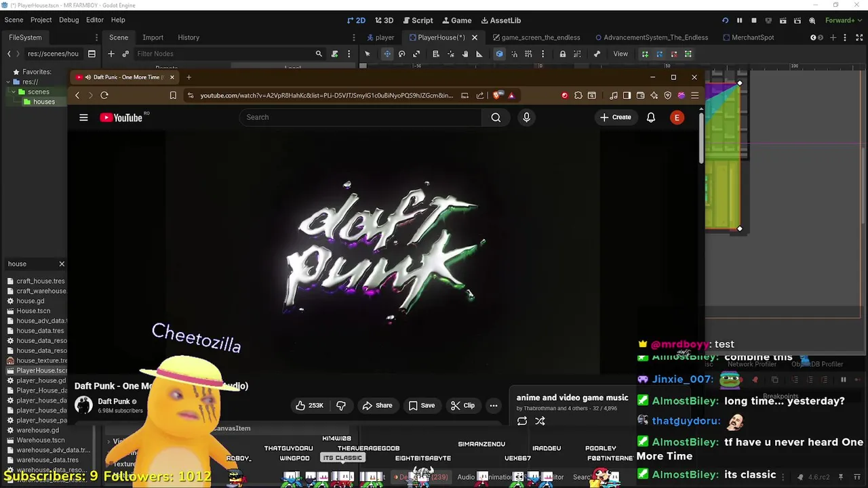Switch to the Import dock tab
Image resolution: width=868 pixels, height=488 pixels.
tap(153, 37)
